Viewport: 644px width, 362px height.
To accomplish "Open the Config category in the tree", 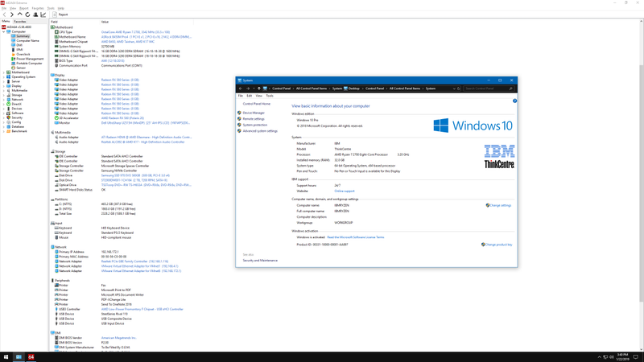I will (16, 122).
